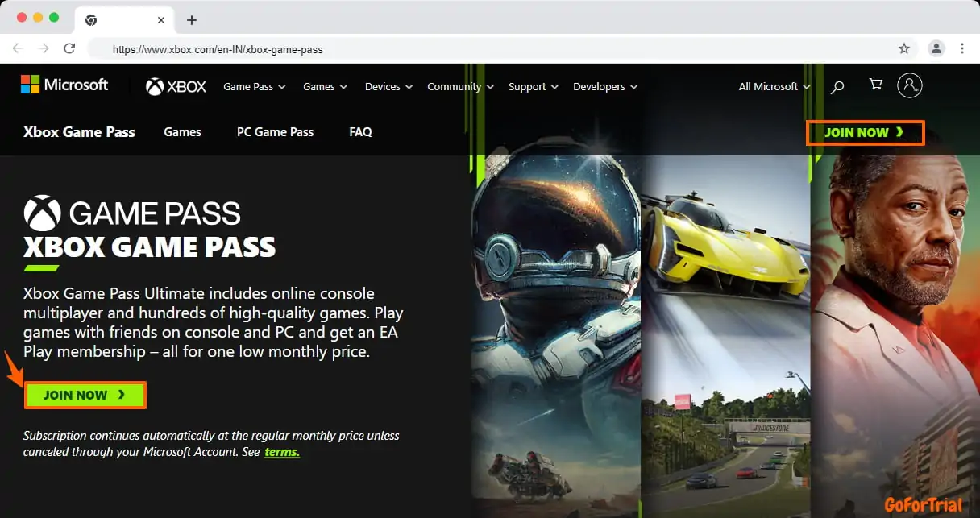Screen dimensions: 980x518
Task: Open the terms link
Action: (x=282, y=452)
